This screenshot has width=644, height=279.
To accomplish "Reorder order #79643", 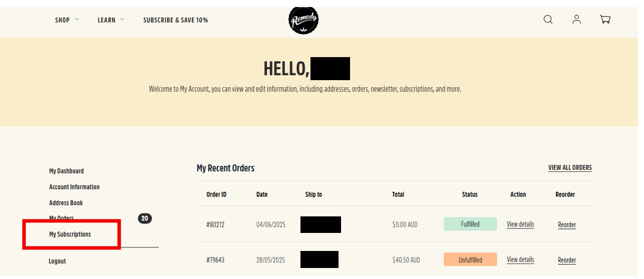I will pyautogui.click(x=567, y=260).
